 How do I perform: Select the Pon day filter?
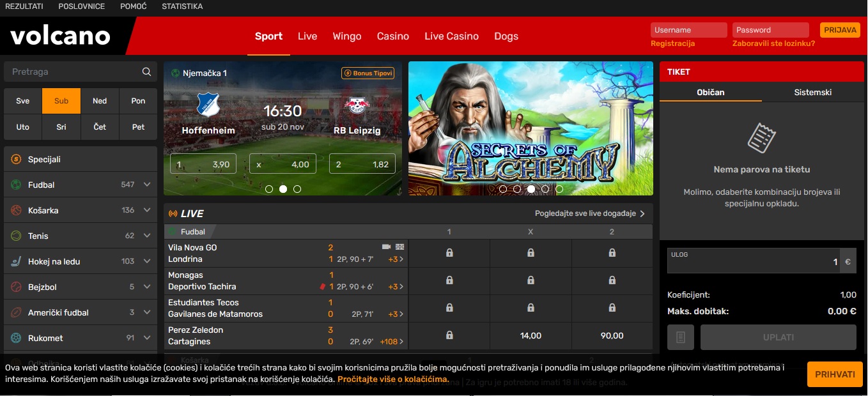click(x=138, y=101)
